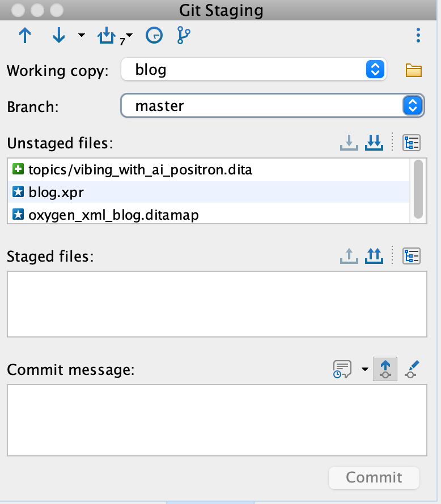This screenshot has width=441, height=504.
Task: Expand the Working copy dropdown
Action: pyautogui.click(x=374, y=70)
